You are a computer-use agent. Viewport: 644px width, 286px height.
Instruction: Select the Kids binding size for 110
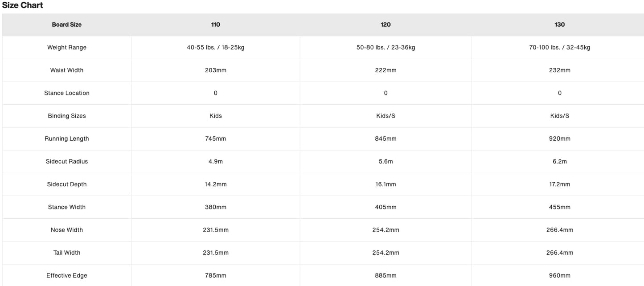(x=216, y=116)
